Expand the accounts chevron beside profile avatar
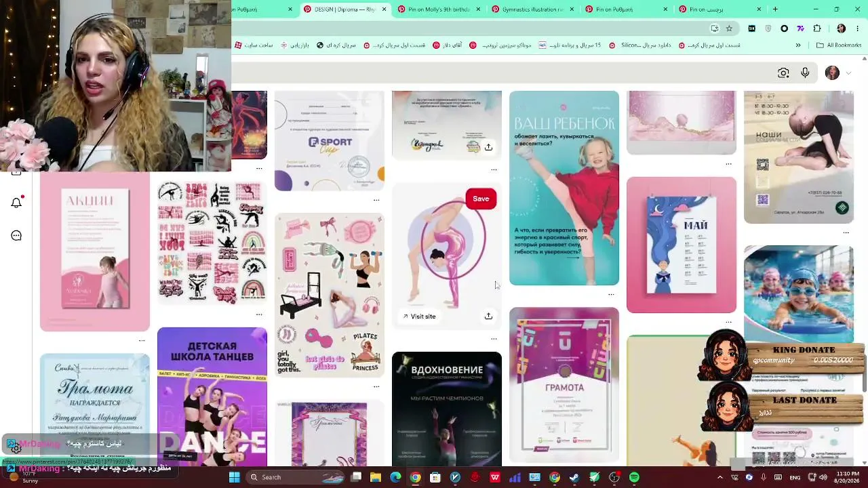 [848, 73]
